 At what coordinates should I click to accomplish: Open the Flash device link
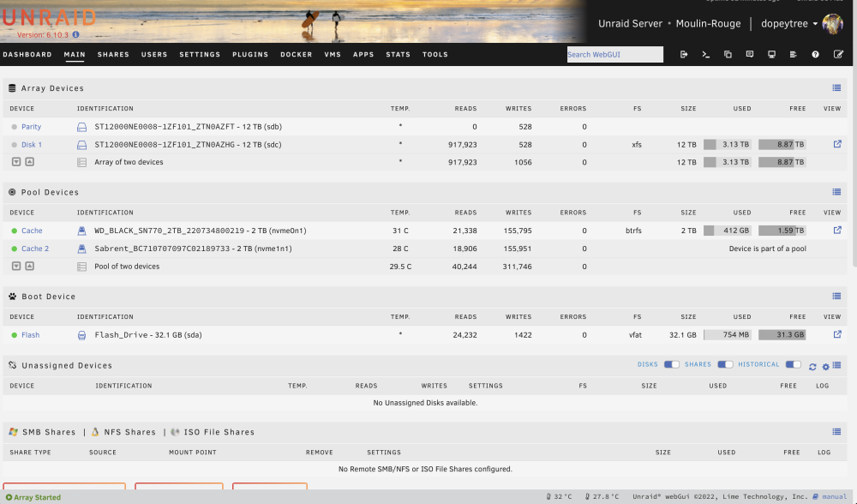(x=31, y=335)
